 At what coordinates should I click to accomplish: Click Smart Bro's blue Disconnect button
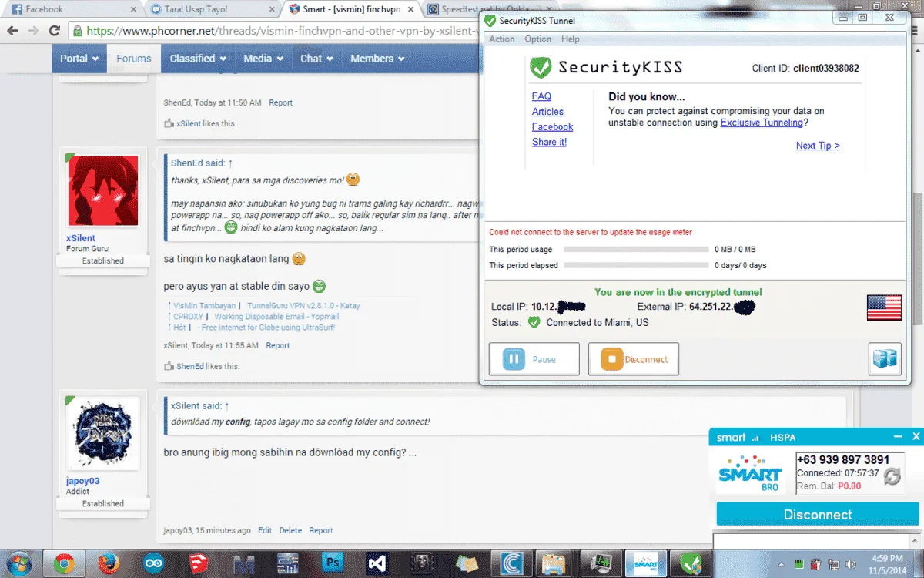(818, 515)
